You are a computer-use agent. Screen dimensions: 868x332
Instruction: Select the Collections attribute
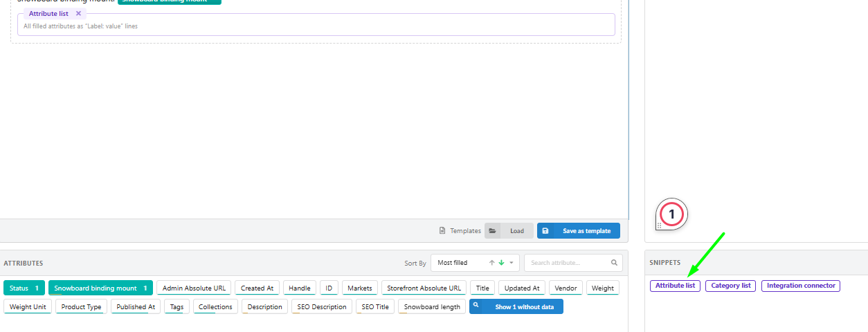coord(215,306)
